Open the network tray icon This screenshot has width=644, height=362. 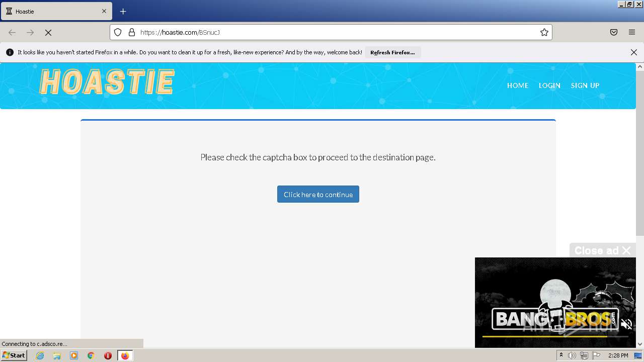pos(584,355)
